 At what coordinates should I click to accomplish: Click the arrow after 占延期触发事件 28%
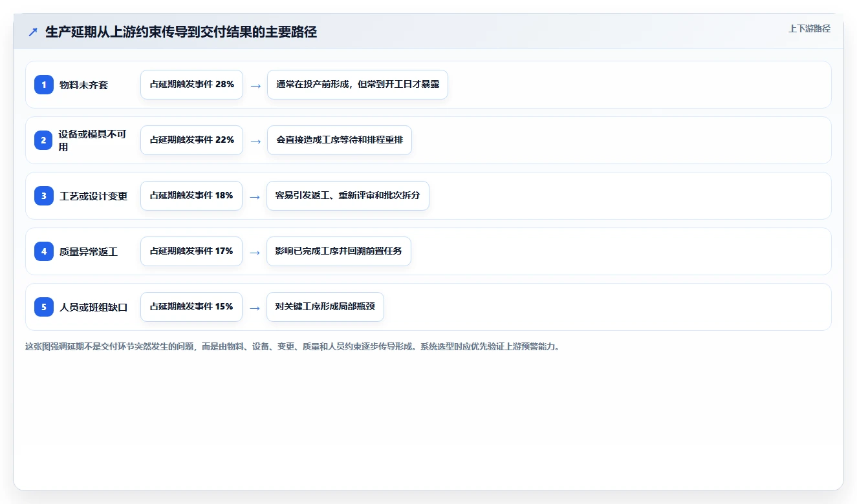[x=255, y=85]
